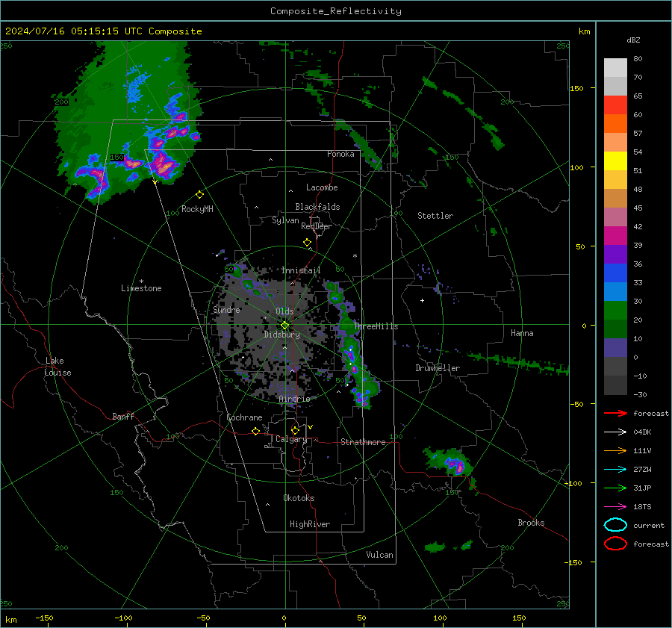Viewport: 672px width, 628px height.
Task: Click the ThreeHills map label
Action: tap(376, 326)
